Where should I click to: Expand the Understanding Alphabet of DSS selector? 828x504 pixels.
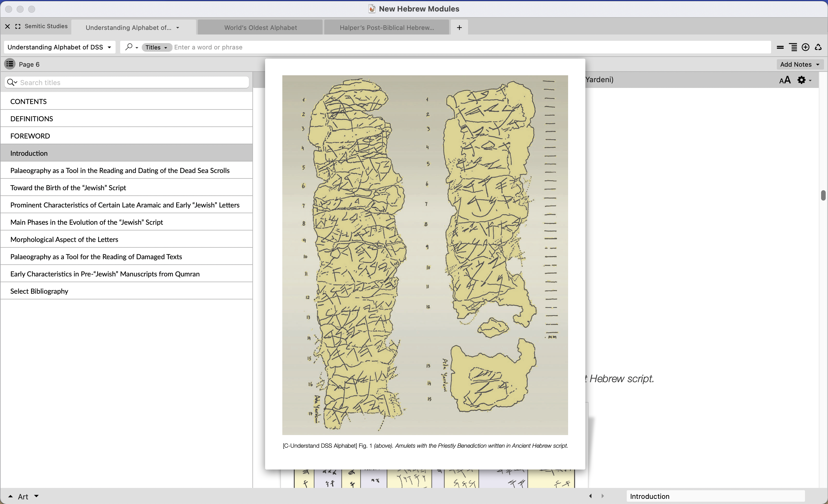click(x=59, y=47)
